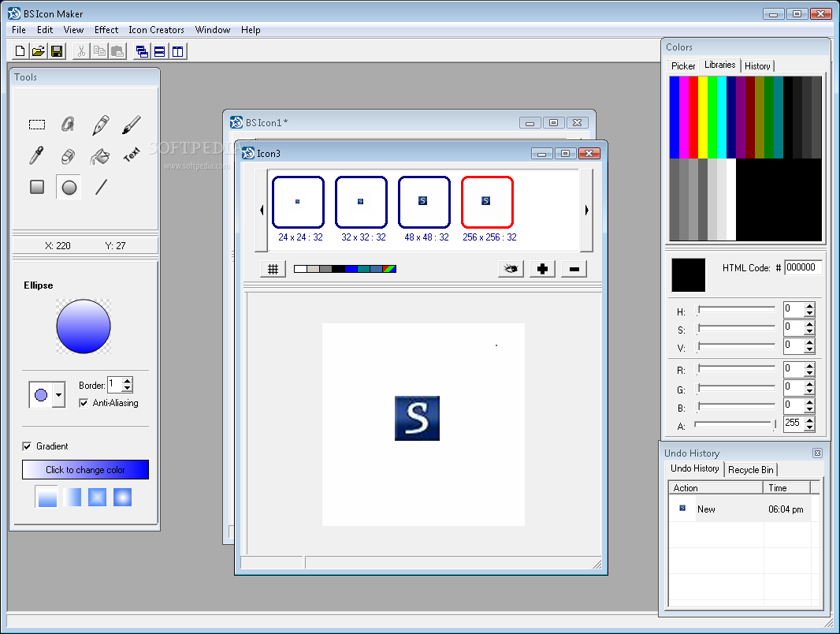This screenshot has width=840, height=634.
Task: Choose the diagonal cross gradient style
Action: pyautogui.click(x=97, y=498)
